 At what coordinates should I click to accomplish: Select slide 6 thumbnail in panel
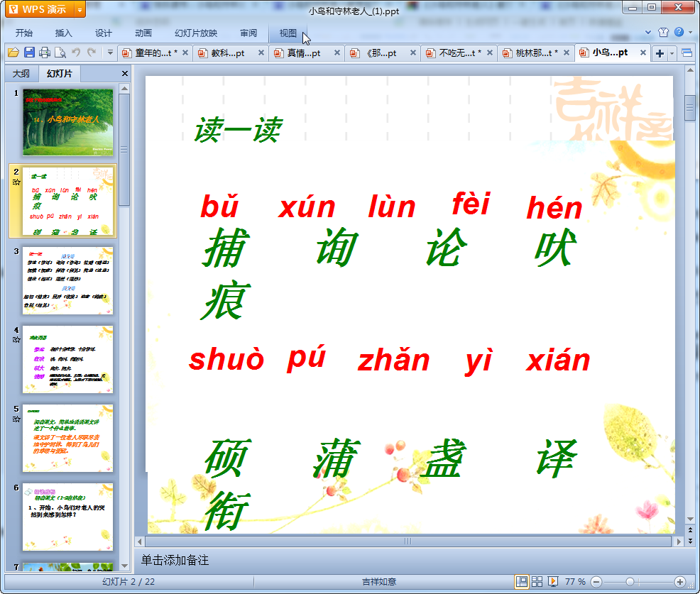(68, 517)
